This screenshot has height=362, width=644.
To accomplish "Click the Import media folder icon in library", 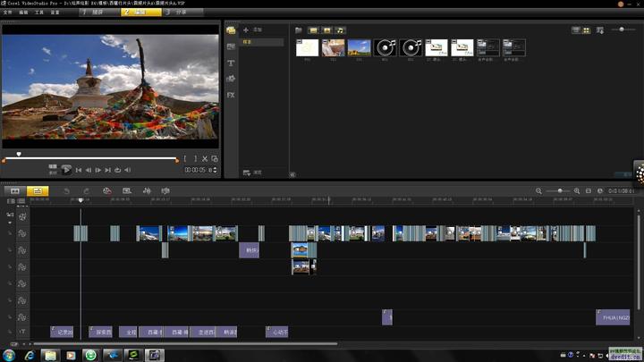I will click(299, 30).
